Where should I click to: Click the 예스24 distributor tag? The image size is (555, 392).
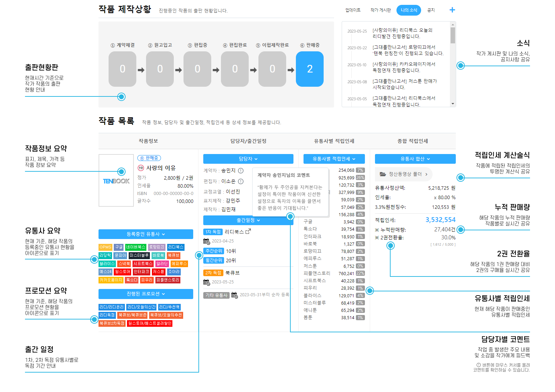105,272
